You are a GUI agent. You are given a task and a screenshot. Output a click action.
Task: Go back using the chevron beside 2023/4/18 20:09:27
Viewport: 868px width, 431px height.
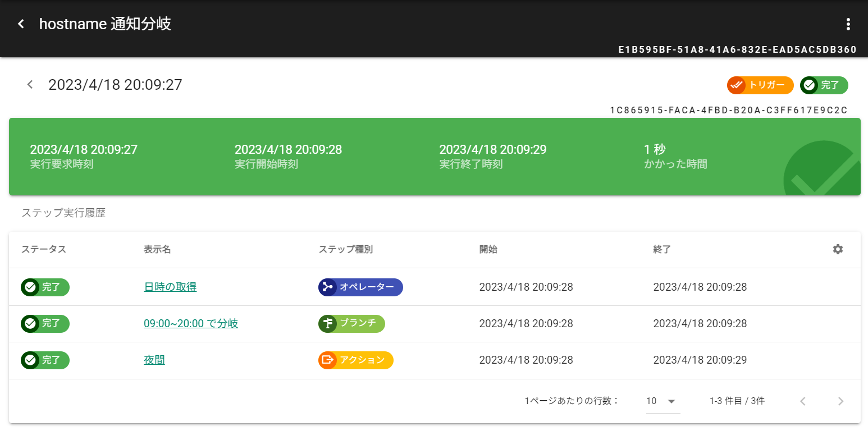tap(30, 85)
